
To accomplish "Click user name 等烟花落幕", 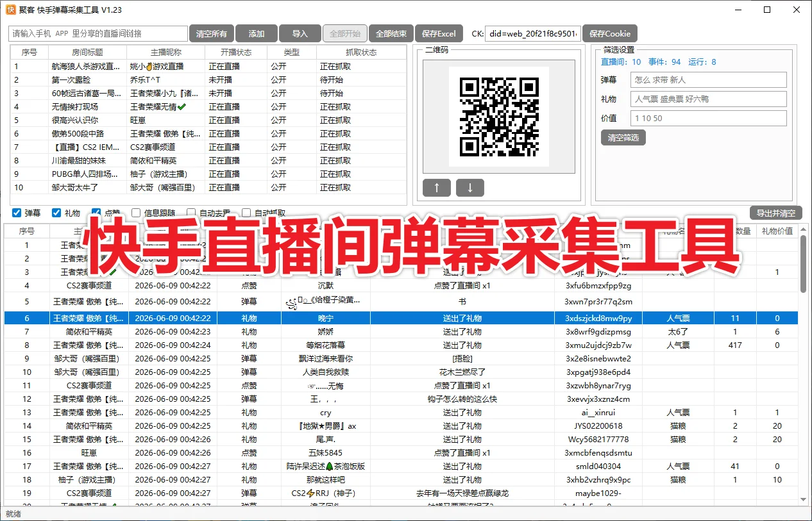I will pos(326,345).
